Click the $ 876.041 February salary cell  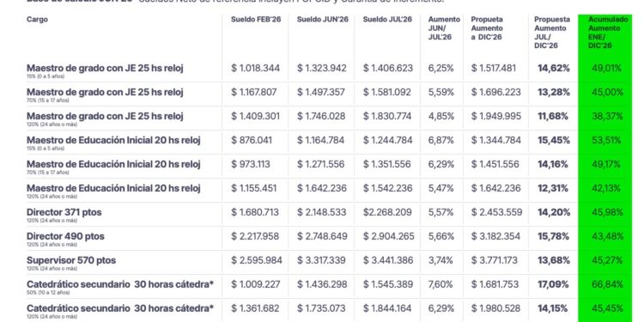coord(252,141)
